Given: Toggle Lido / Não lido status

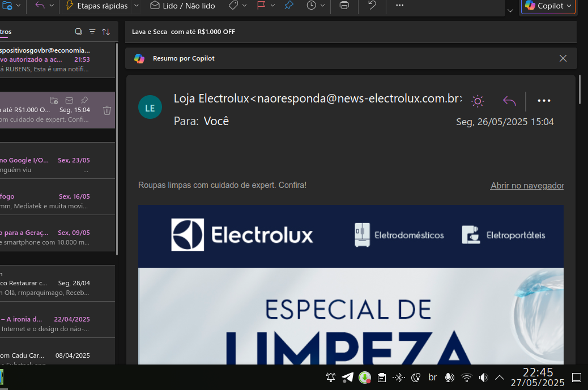Looking at the screenshot, I should pos(182,6).
